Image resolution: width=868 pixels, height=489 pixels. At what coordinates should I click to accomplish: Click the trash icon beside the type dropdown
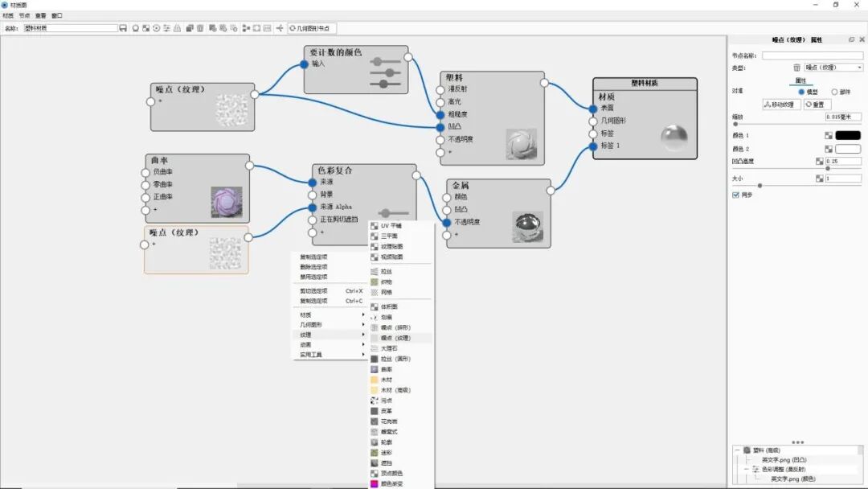click(796, 68)
